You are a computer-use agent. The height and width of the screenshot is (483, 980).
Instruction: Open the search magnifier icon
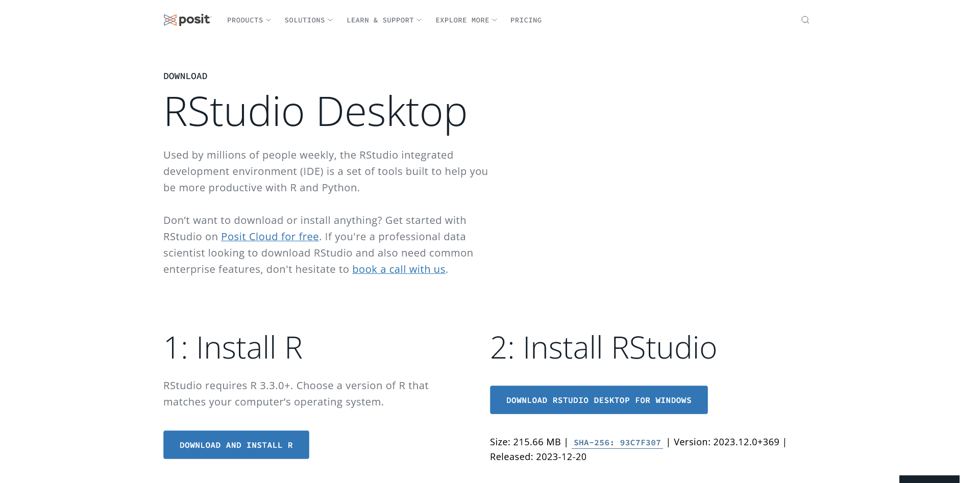tap(805, 20)
